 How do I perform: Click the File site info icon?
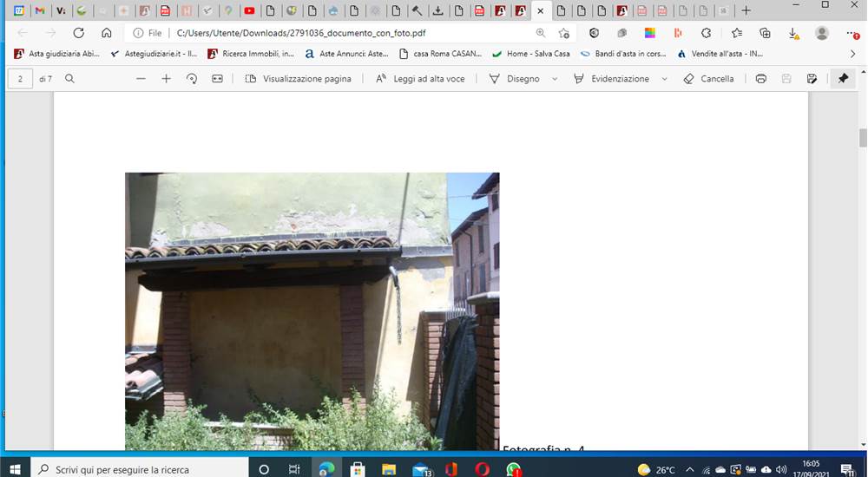[138, 33]
